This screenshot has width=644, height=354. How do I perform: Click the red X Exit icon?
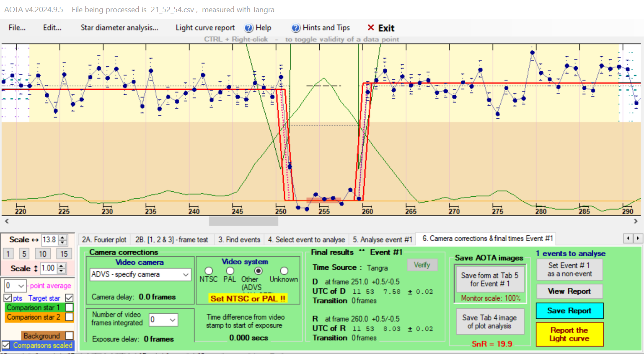[371, 28]
